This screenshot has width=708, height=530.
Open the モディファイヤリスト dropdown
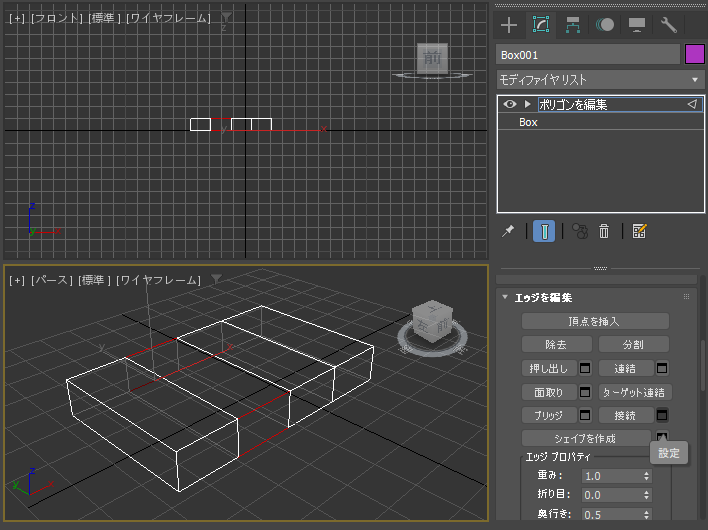[600, 79]
